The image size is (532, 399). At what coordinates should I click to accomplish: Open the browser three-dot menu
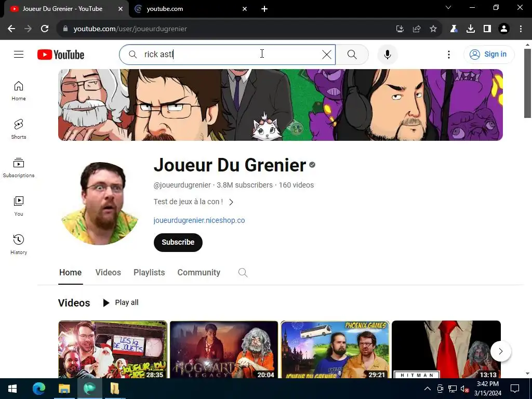click(521, 29)
